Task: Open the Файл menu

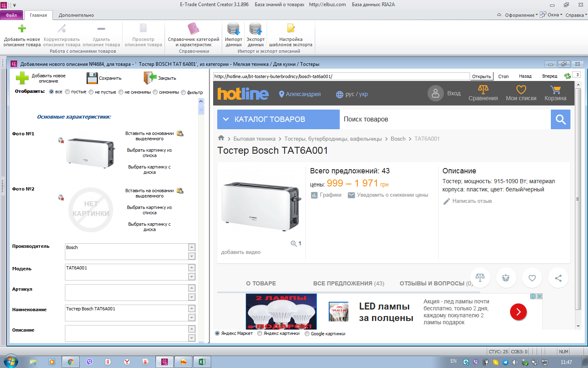Action: click(11, 15)
